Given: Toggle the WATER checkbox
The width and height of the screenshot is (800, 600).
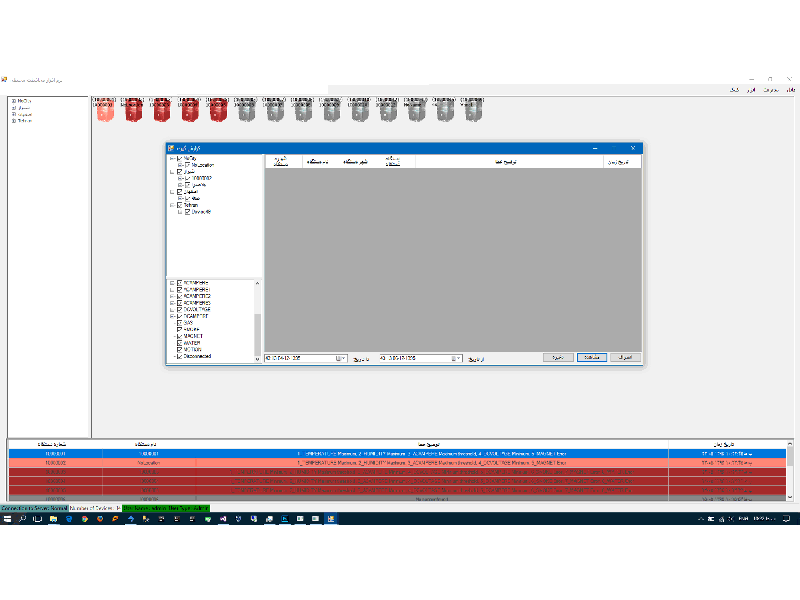Looking at the screenshot, I should tap(180, 342).
